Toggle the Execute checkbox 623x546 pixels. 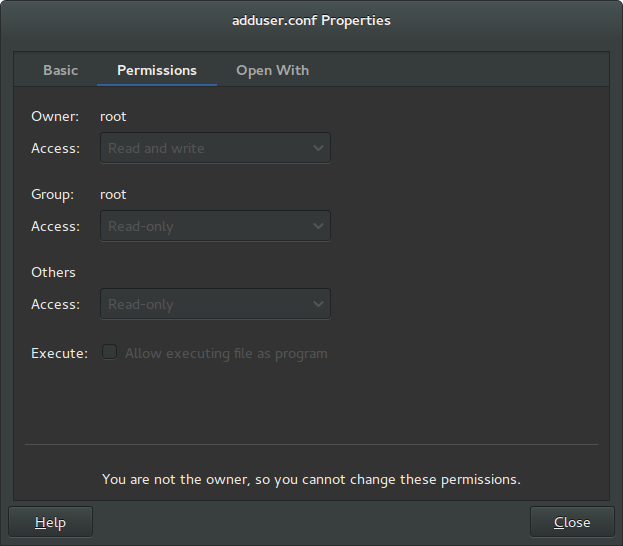point(110,352)
